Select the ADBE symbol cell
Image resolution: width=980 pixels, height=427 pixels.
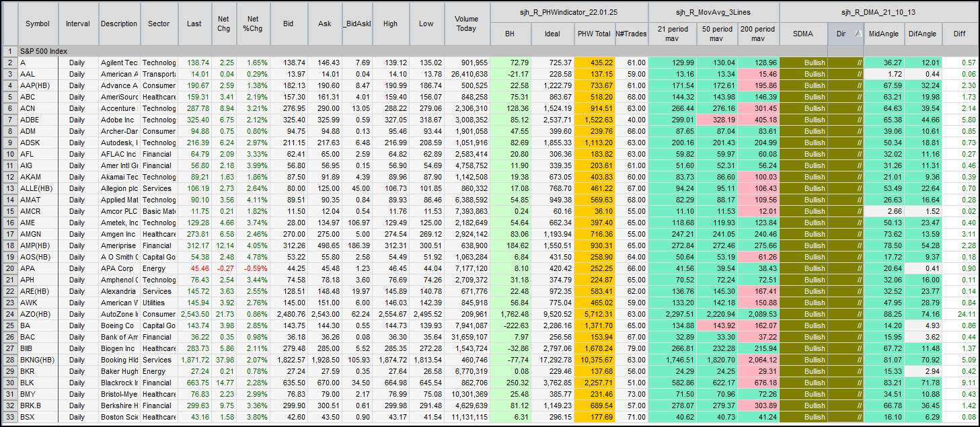(38, 120)
